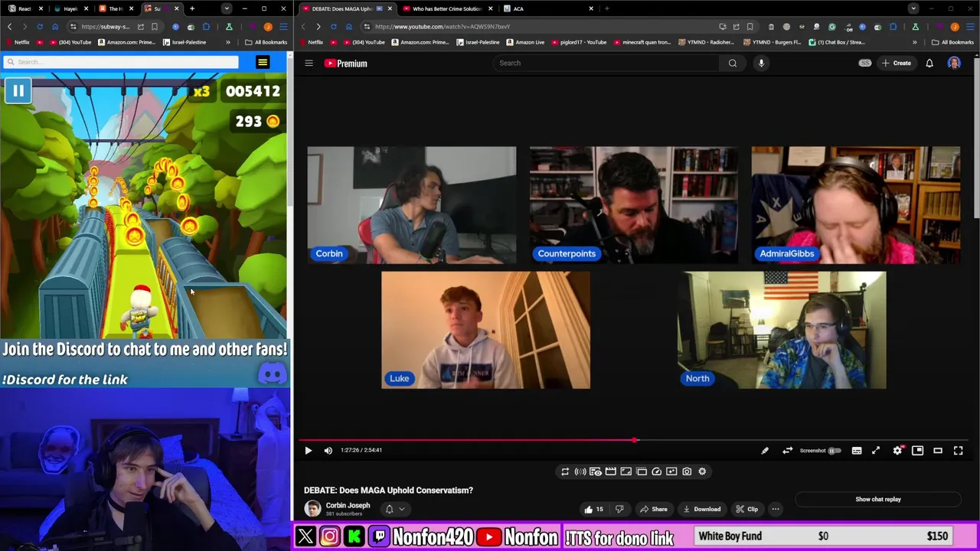Open Corbin Joseph channel link
This screenshot has height=551, width=980.
click(348, 506)
